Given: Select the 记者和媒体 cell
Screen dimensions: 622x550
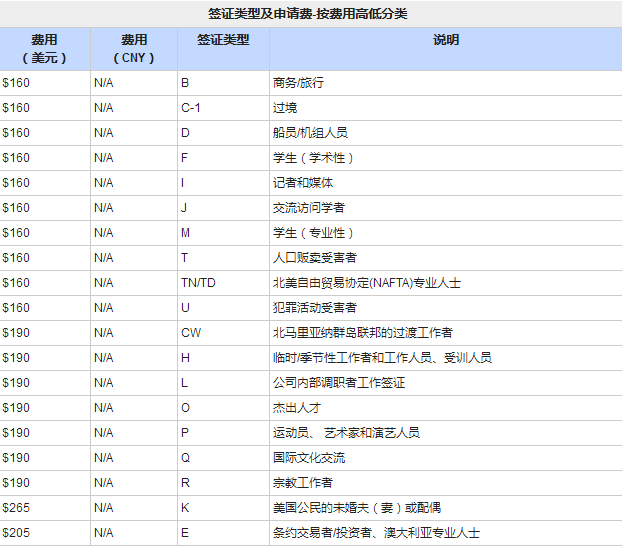Looking at the screenshot, I should point(303,183).
